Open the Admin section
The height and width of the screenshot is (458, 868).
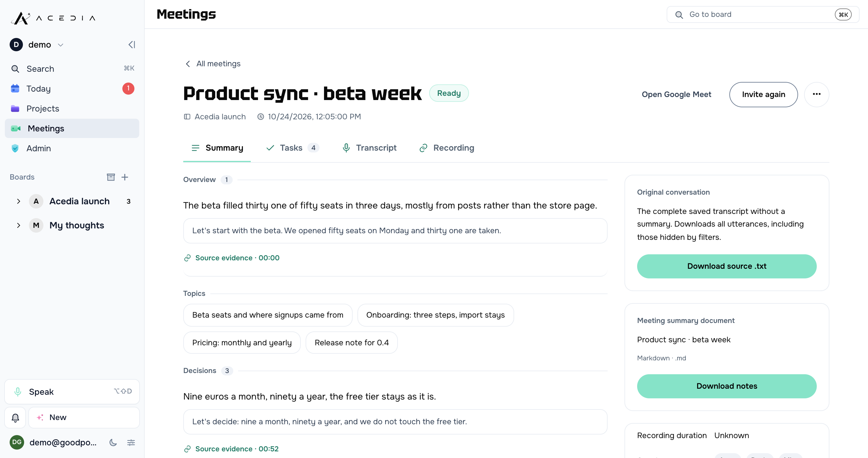point(72,148)
